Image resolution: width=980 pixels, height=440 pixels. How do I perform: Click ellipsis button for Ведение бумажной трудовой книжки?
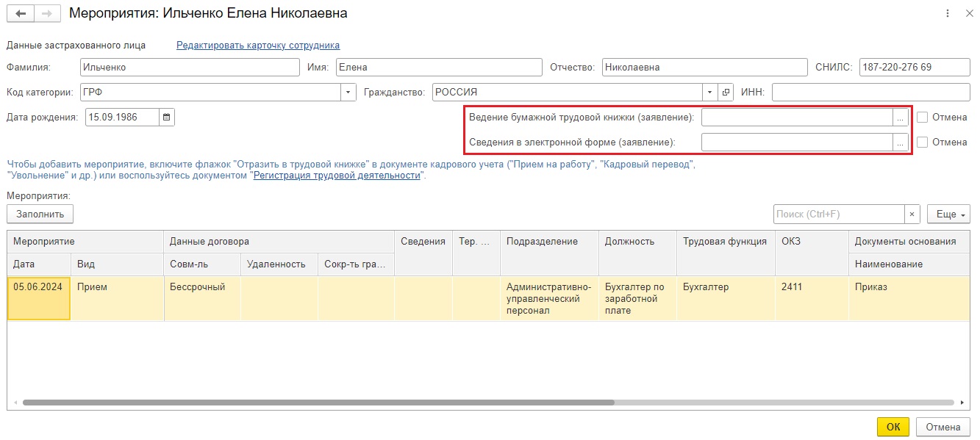[900, 117]
